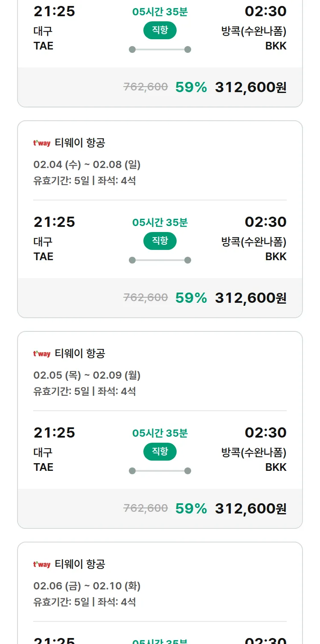Click t'way logo on 02.05 flight card
This screenshot has height=644, width=320.
point(42,354)
